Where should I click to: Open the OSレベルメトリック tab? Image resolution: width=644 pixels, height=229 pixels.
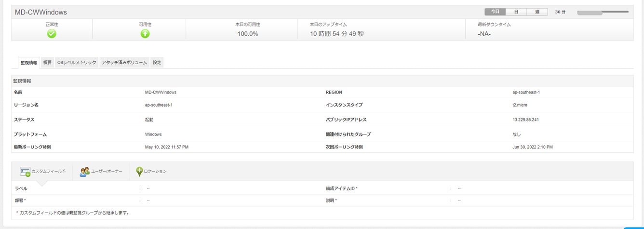coord(77,63)
